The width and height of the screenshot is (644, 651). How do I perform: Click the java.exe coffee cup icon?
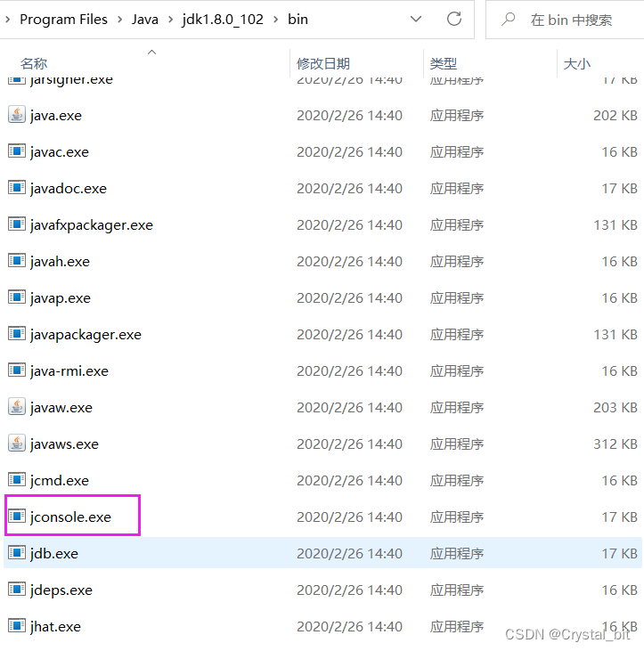tap(17, 115)
